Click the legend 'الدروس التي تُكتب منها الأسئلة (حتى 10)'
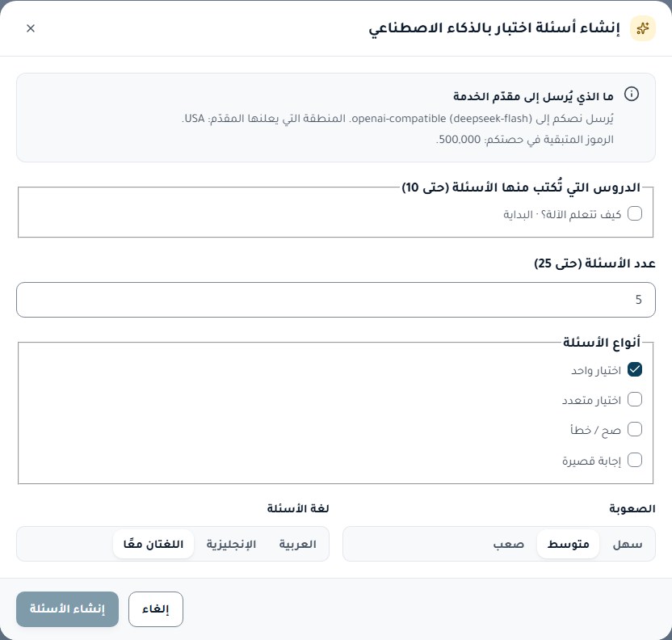The image size is (672, 640). [x=521, y=187]
